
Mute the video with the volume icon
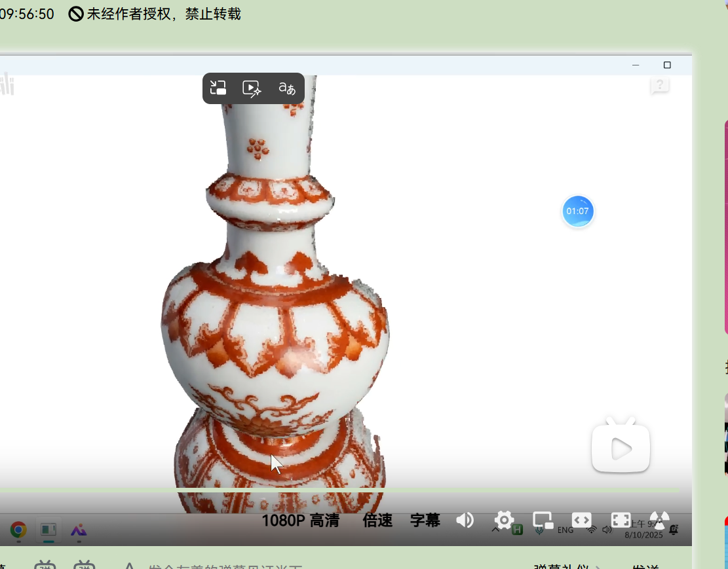[465, 521]
